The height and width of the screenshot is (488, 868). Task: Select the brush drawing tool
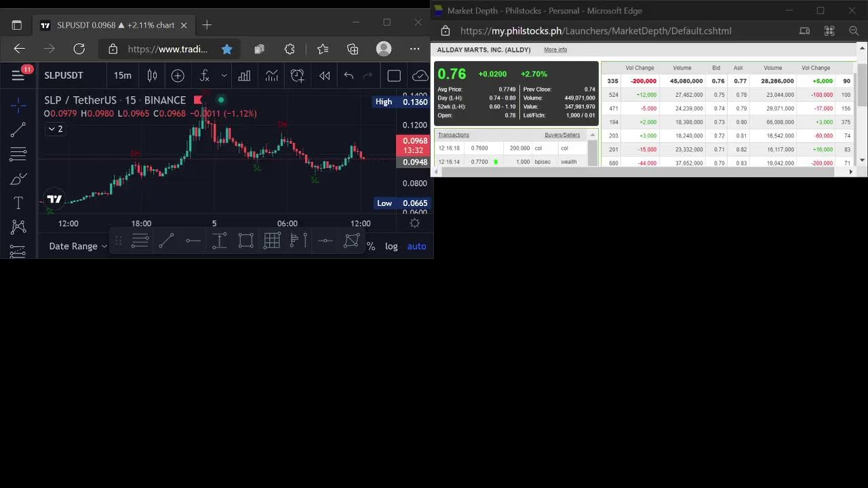18,179
